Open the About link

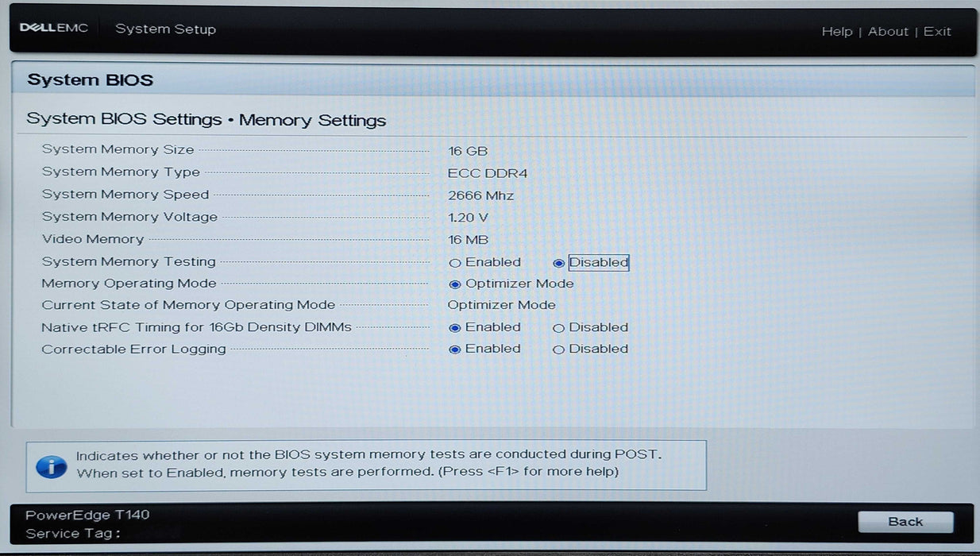pyautogui.click(x=888, y=32)
